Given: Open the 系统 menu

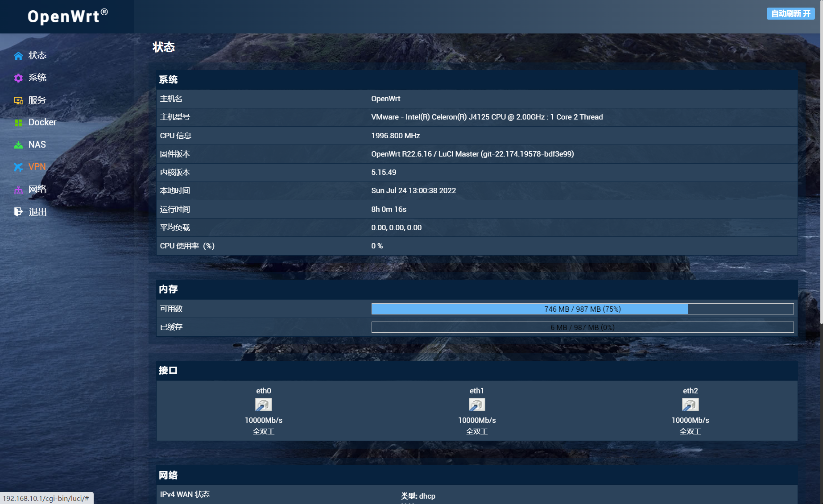Looking at the screenshot, I should 37,78.
